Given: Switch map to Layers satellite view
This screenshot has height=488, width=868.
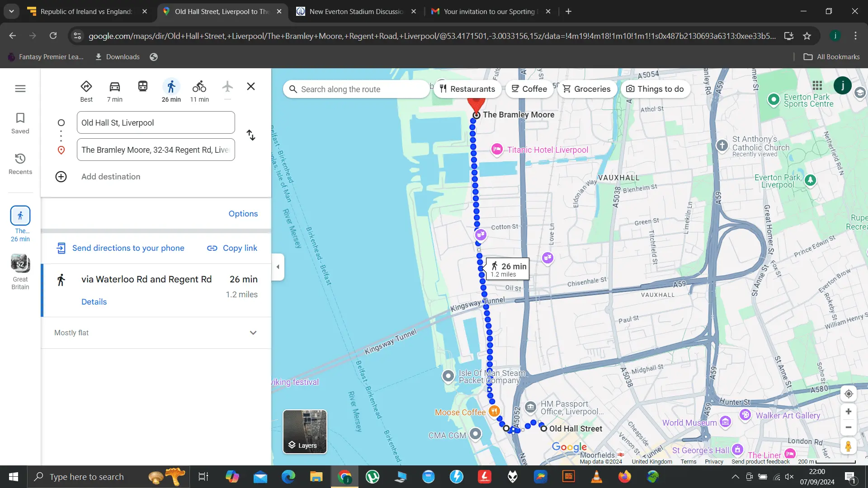Looking at the screenshot, I should (305, 432).
